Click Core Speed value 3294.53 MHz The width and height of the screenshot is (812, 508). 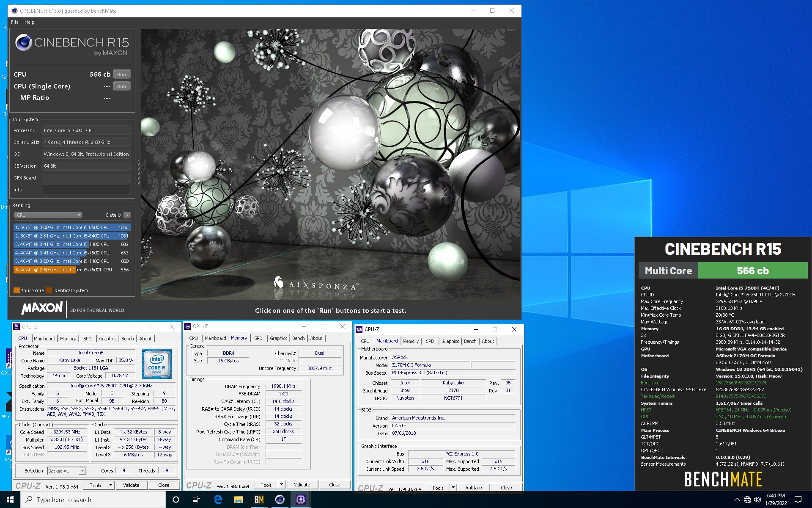coord(67,432)
